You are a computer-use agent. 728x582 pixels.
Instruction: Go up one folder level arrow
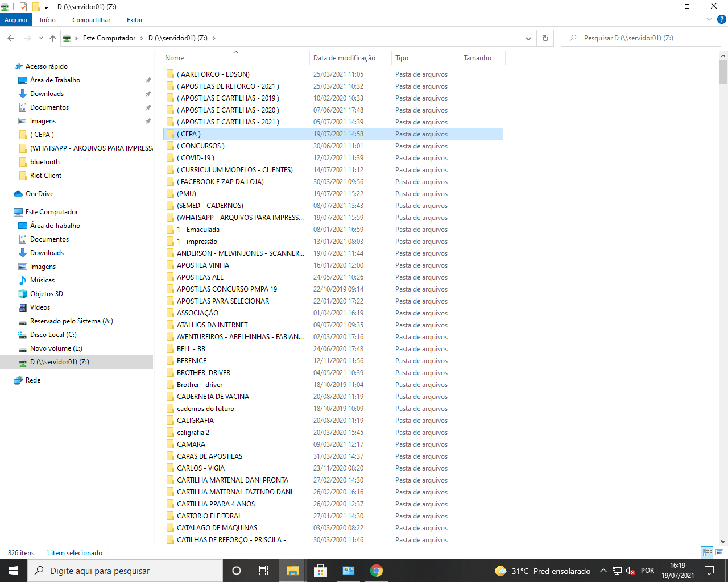pyautogui.click(x=53, y=38)
